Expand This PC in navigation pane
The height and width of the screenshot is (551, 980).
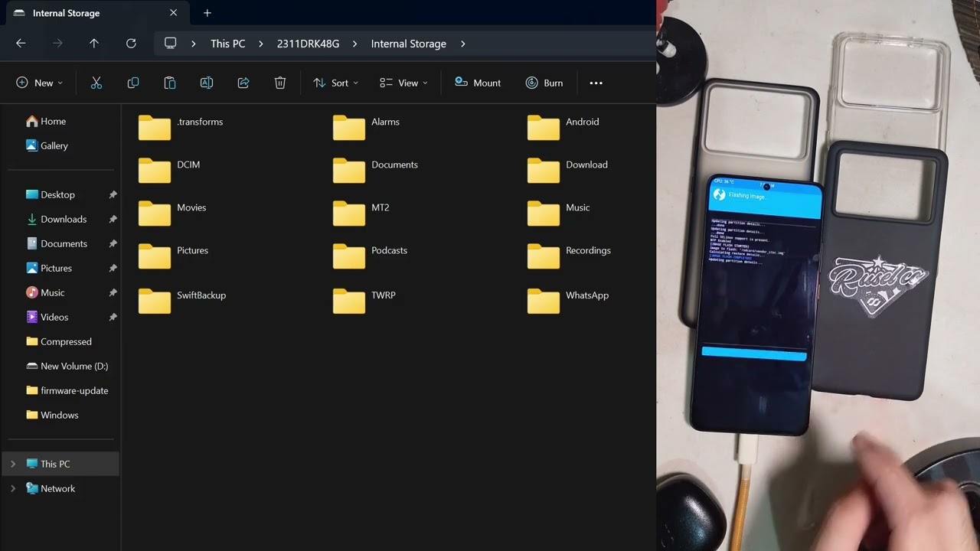point(13,464)
